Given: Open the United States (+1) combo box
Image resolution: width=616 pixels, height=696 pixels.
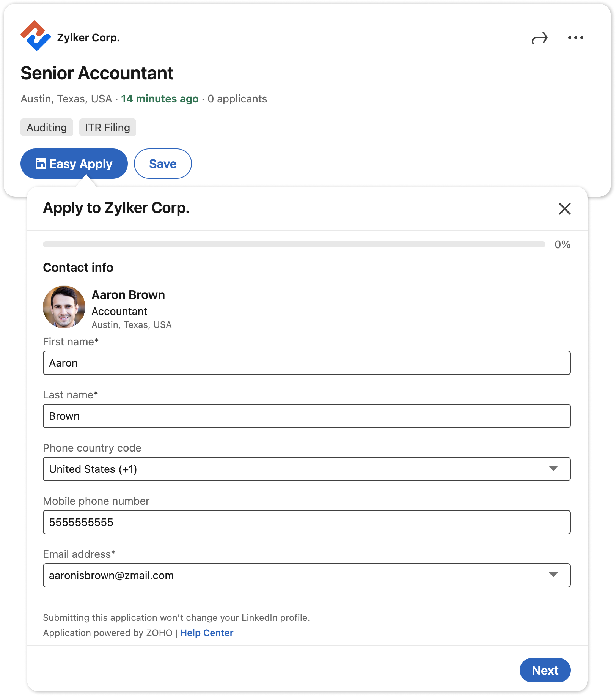Looking at the screenshot, I should coord(307,469).
